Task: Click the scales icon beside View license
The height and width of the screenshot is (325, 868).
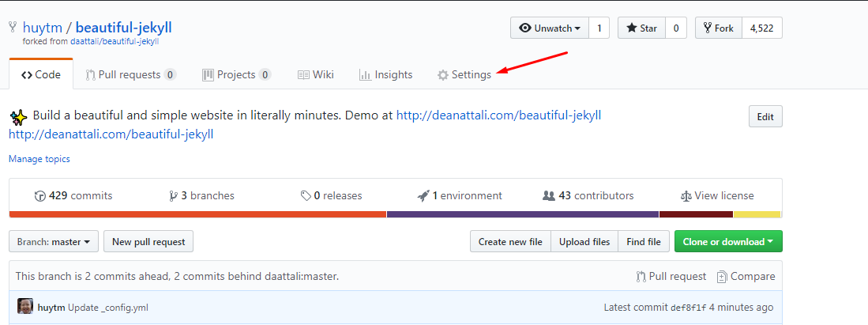Action: [x=686, y=196]
